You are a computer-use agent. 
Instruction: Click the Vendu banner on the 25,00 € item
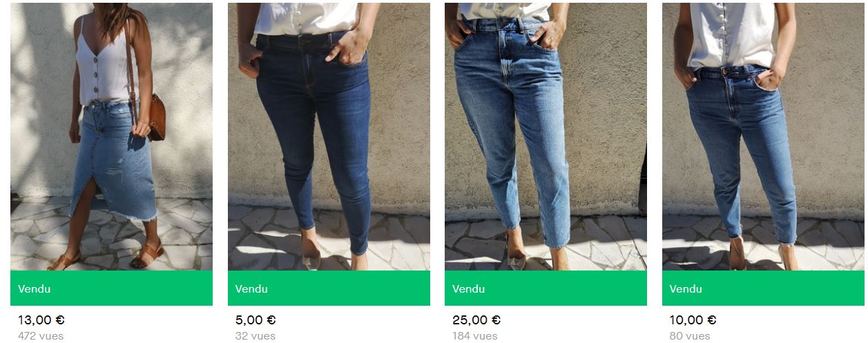coord(546,288)
